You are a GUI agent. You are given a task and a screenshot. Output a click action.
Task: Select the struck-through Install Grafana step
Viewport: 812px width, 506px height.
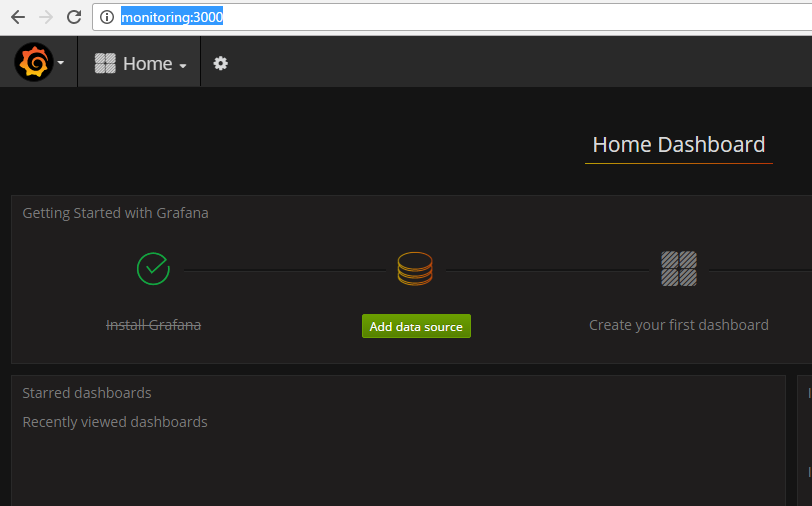coord(153,325)
